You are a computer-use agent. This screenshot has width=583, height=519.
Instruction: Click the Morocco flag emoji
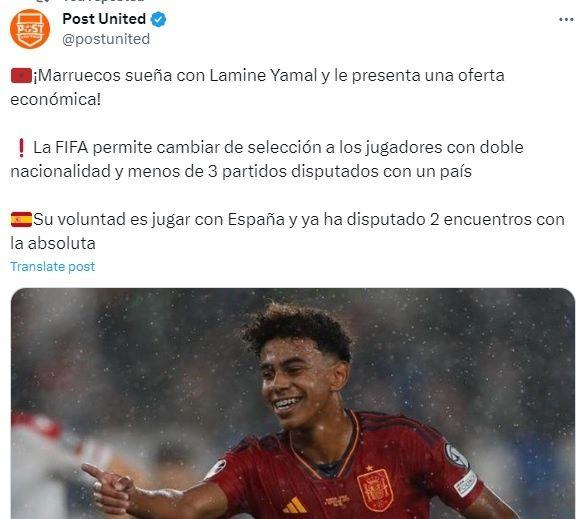21,76
